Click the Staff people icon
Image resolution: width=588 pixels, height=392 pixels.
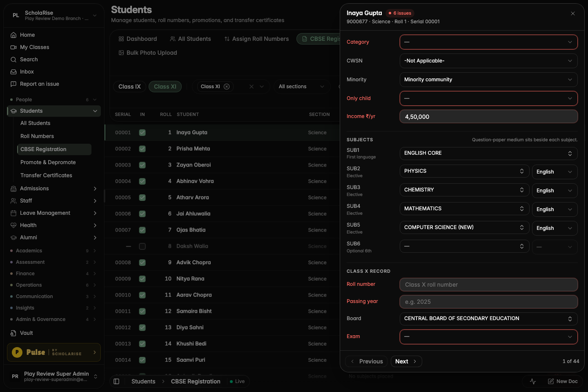tap(13, 201)
